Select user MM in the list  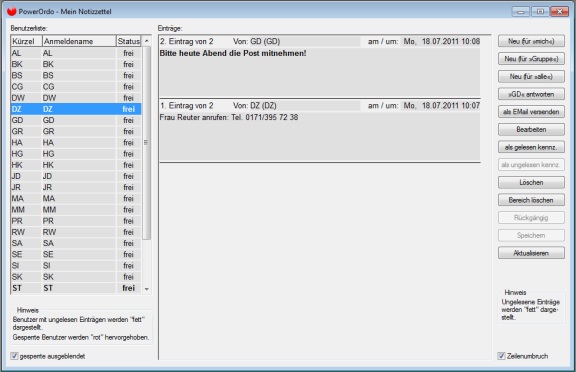(76, 210)
